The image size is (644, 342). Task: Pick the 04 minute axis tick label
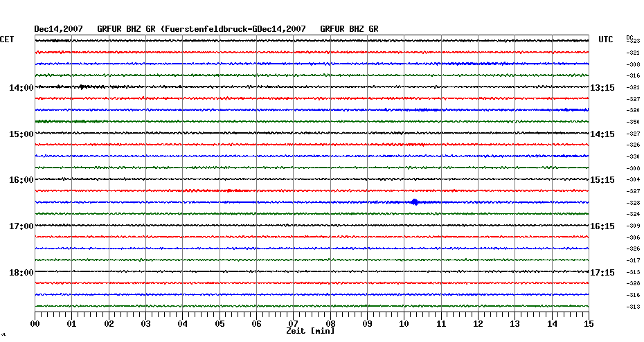(183, 324)
